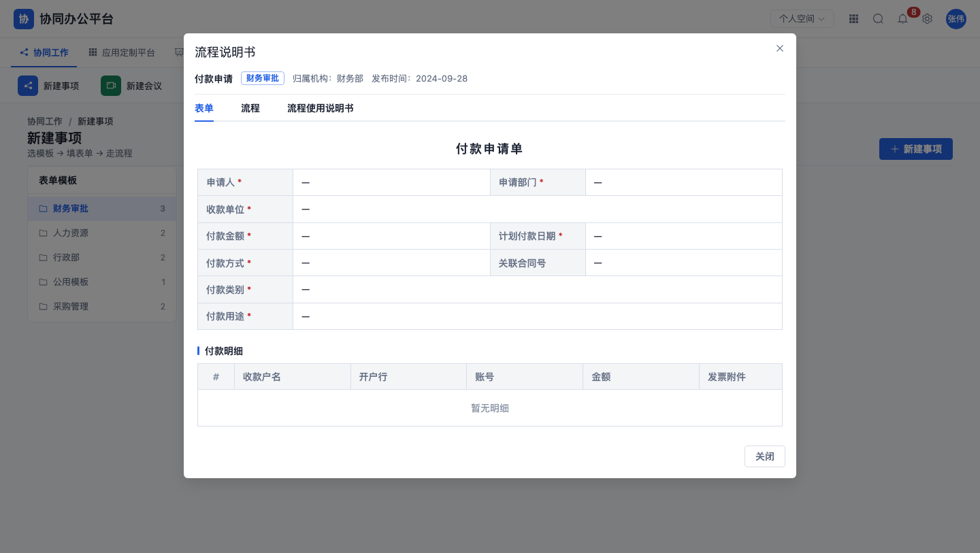Viewport: 980px width, 553px height.
Task: Click the 张伟 user avatar
Action: (956, 19)
